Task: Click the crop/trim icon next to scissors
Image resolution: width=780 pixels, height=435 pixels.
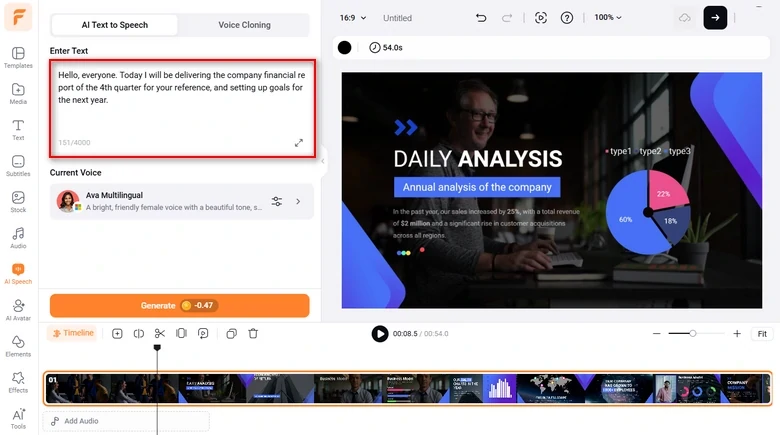Action: [x=182, y=333]
